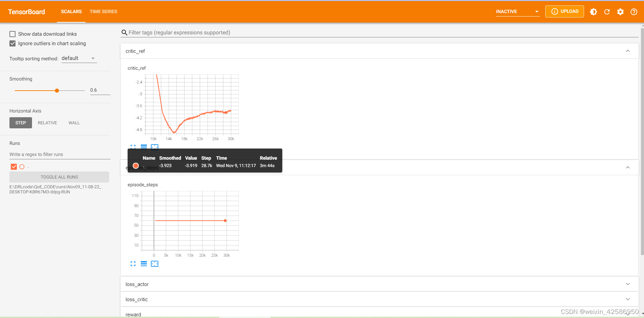Click the search icon in the filter bar
644x318 pixels.
click(124, 32)
